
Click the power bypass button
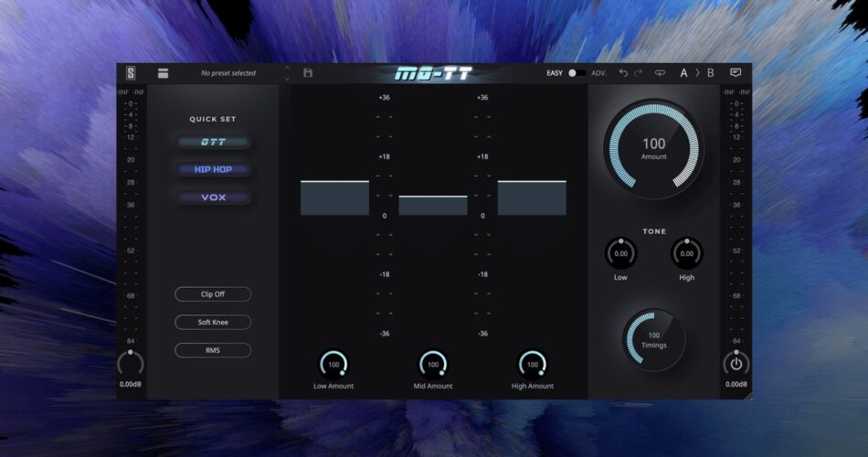tap(736, 364)
